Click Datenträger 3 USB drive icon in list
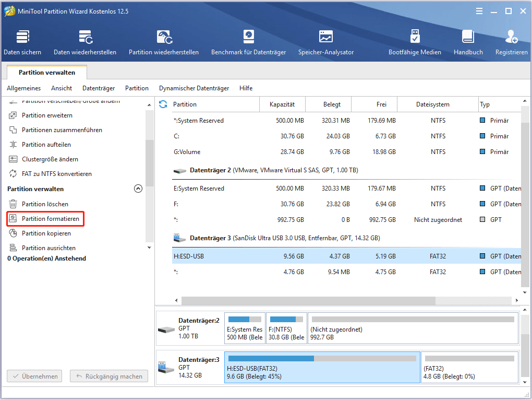Screen dimensions: 532x400 (x=179, y=238)
